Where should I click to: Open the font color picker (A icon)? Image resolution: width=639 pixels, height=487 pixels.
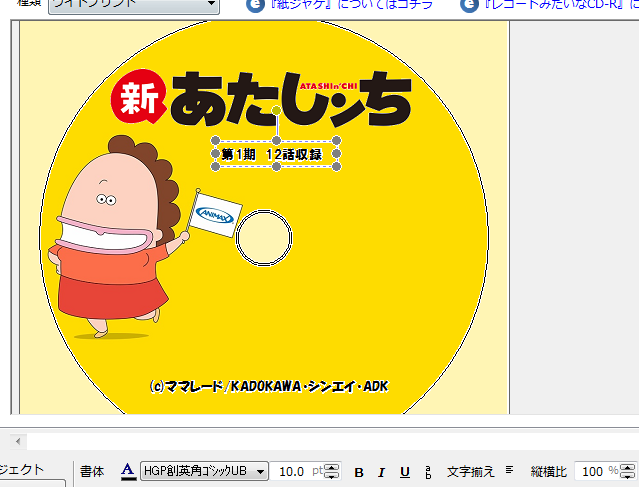coord(128,472)
